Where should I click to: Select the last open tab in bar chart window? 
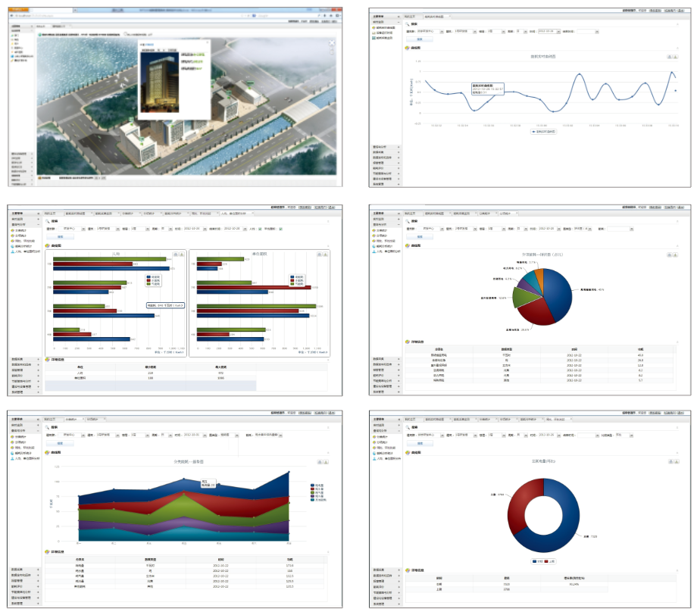coord(231,214)
